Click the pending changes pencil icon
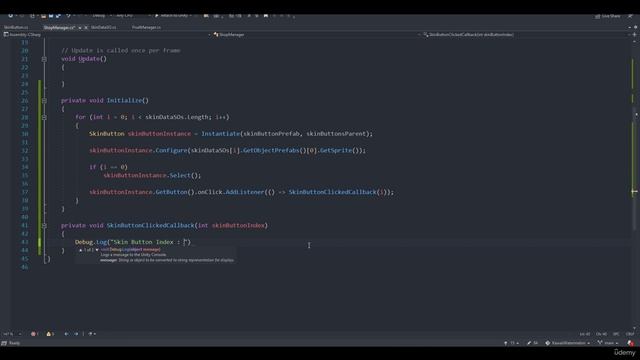Image resolution: width=640 pixels, height=360 pixels. pos(532,343)
